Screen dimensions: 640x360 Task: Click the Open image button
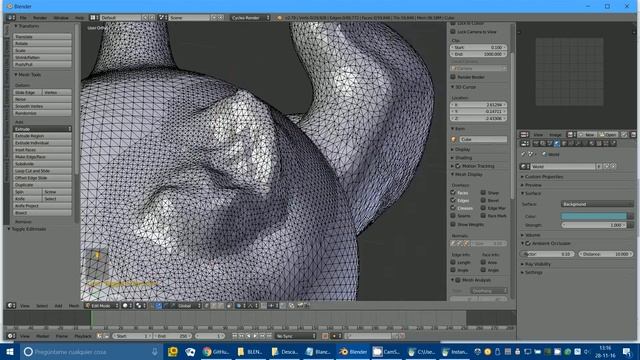click(608, 135)
